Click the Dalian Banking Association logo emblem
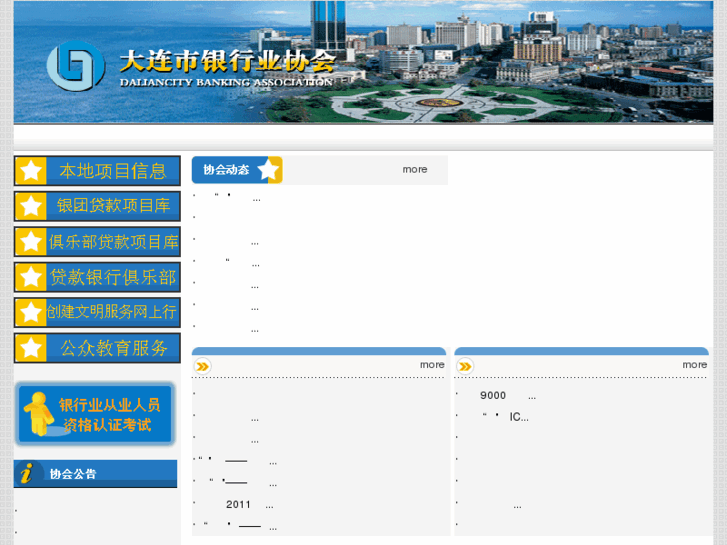727x545 pixels. [x=76, y=66]
